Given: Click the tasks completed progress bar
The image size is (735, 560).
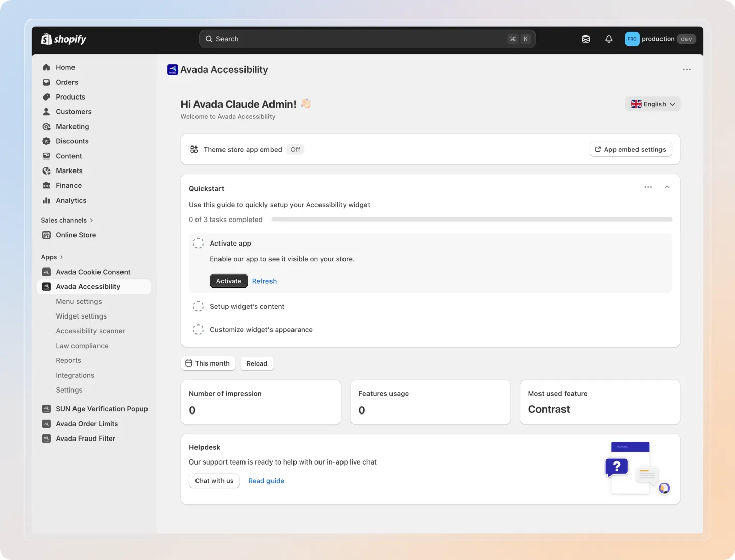Looking at the screenshot, I should [x=472, y=220].
